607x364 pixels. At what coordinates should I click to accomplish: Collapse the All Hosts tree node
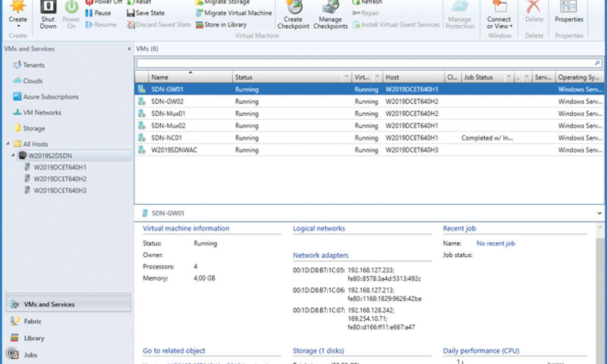point(8,144)
